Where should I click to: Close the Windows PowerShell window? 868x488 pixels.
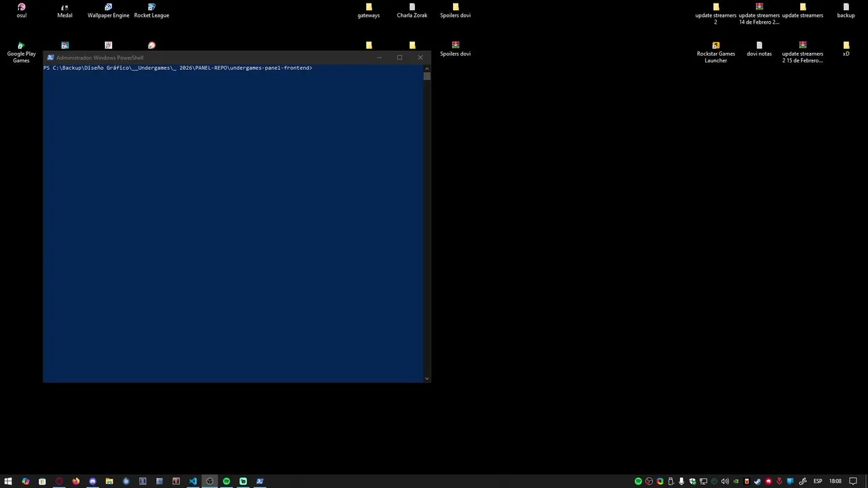[420, 58]
